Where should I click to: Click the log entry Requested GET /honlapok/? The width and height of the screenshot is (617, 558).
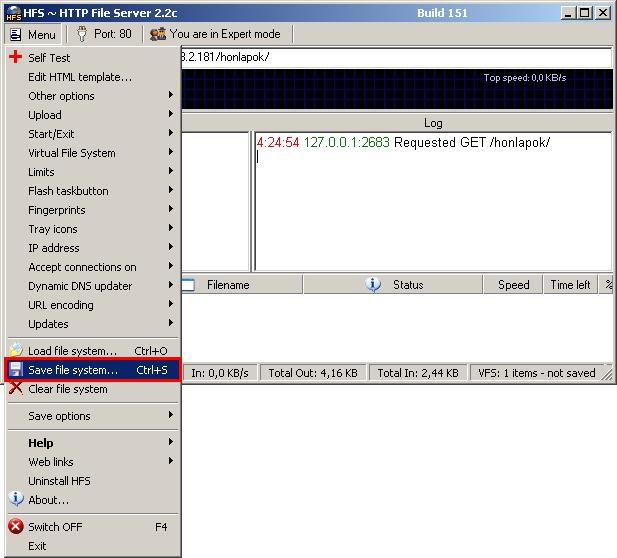(403, 142)
